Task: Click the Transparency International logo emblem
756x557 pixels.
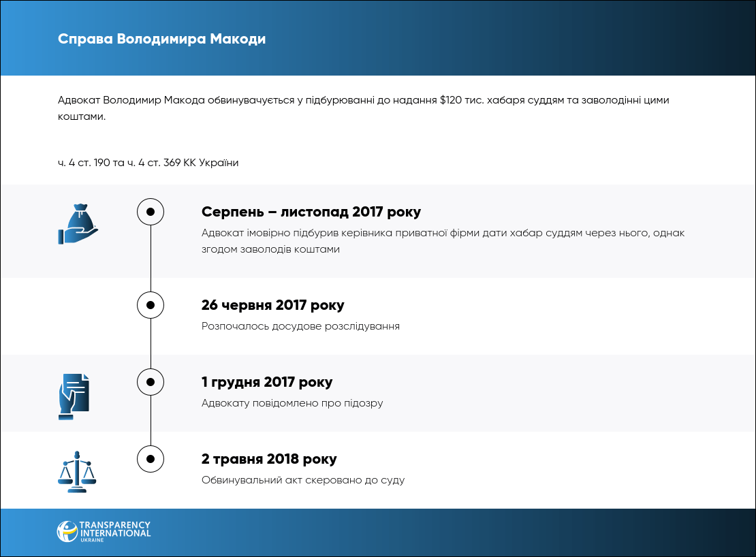Action: click(67, 531)
